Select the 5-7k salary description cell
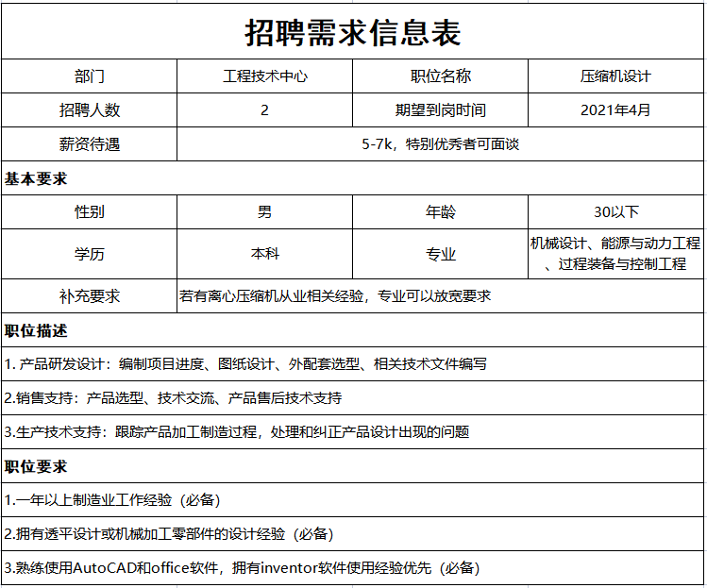Viewport: 707px width, 588px height. tap(440, 144)
